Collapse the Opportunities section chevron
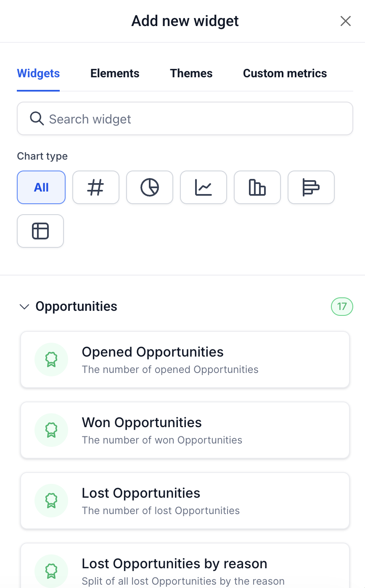The height and width of the screenshot is (588, 365). [24, 307]
